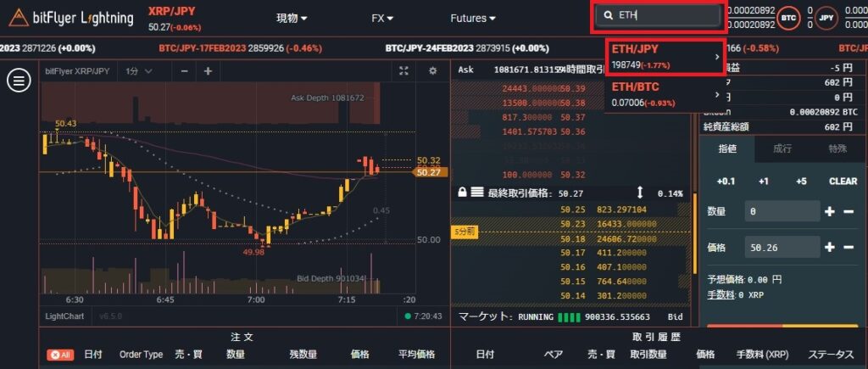Click bid price 50.18 row

point(570,238)
